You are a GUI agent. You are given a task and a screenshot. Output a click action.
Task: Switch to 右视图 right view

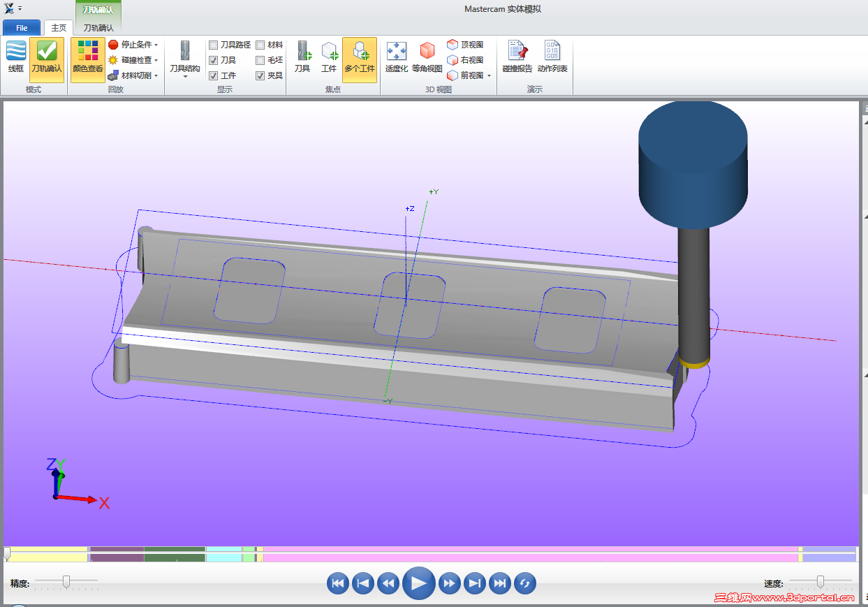[x=465, y=60]
